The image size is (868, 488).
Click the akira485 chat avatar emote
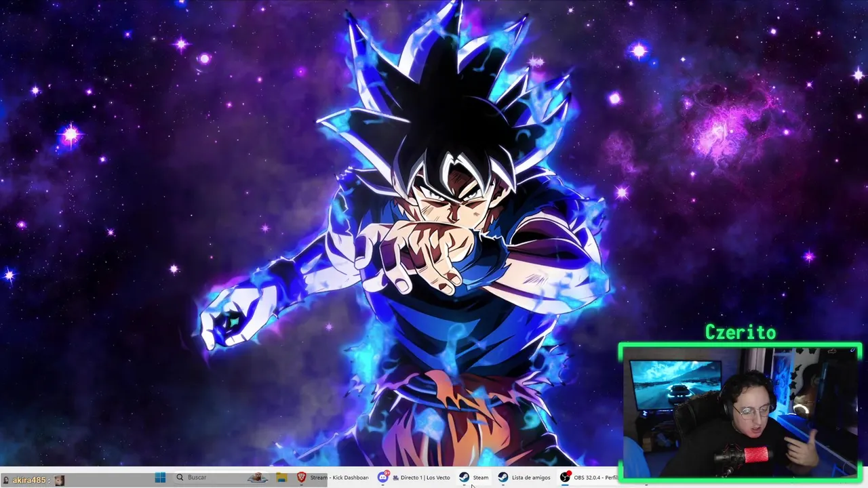coord(59,480)
